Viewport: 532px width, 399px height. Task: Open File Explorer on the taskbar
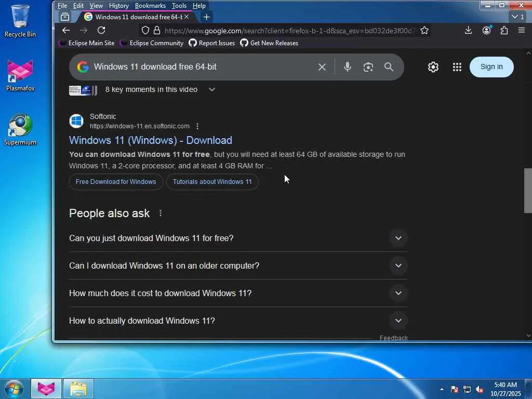[78, 389]
